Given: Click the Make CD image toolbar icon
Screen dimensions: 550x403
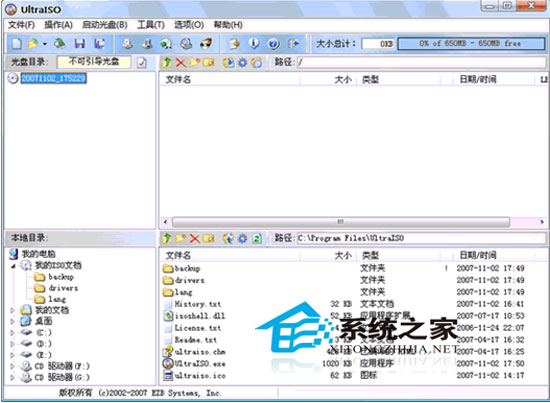Looking at the screenshot, I should (x=127, y=43).
